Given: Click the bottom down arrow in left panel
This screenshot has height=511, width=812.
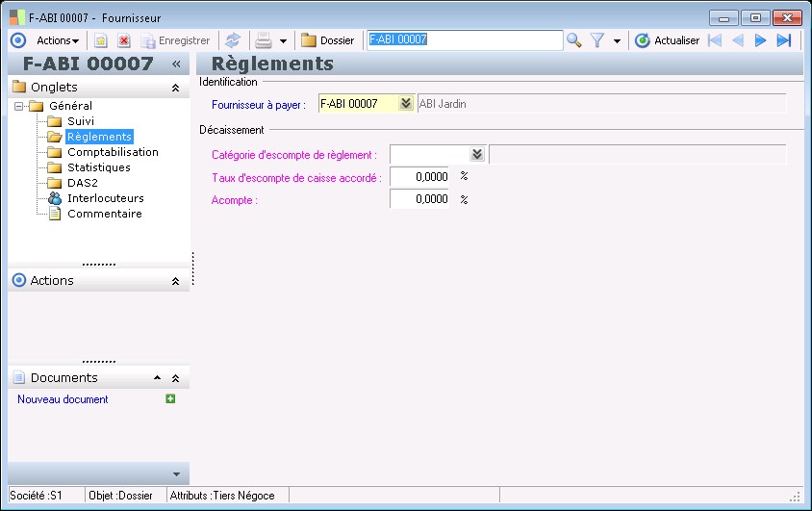Looking at the screenshot, I should pos(176,474).
